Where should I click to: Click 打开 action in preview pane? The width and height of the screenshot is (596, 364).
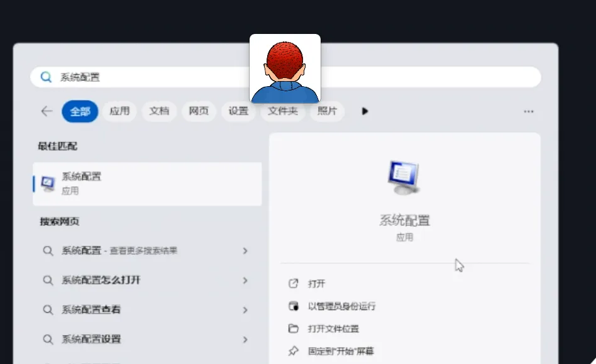coord(316,284)
